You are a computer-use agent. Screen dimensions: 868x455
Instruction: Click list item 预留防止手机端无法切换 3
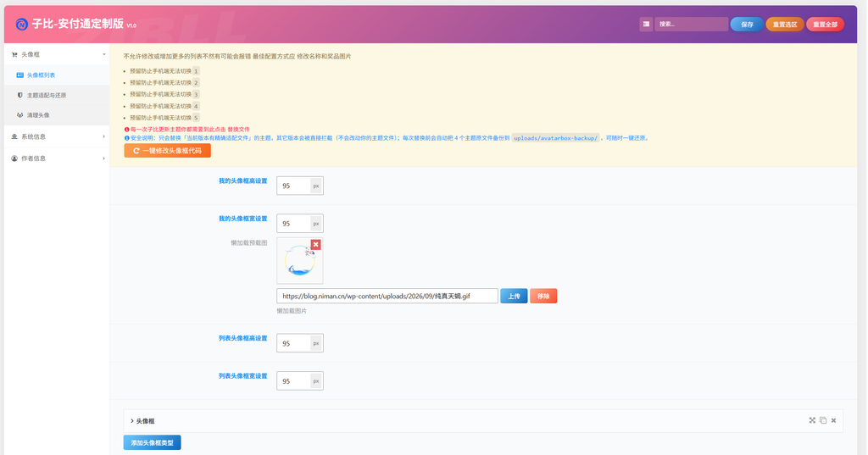click(164, 95)
